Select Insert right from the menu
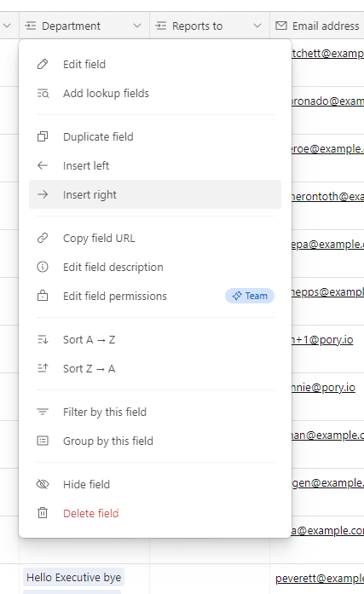 [x=155, y=194]
